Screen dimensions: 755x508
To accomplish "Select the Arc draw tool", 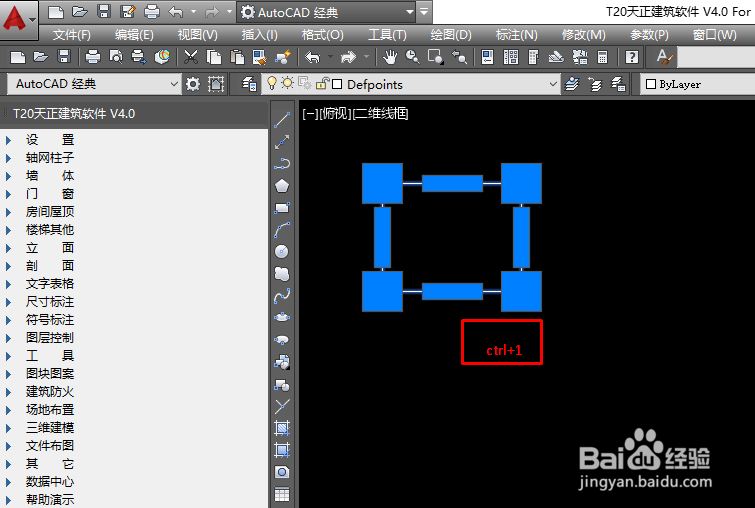I will 282,230.
